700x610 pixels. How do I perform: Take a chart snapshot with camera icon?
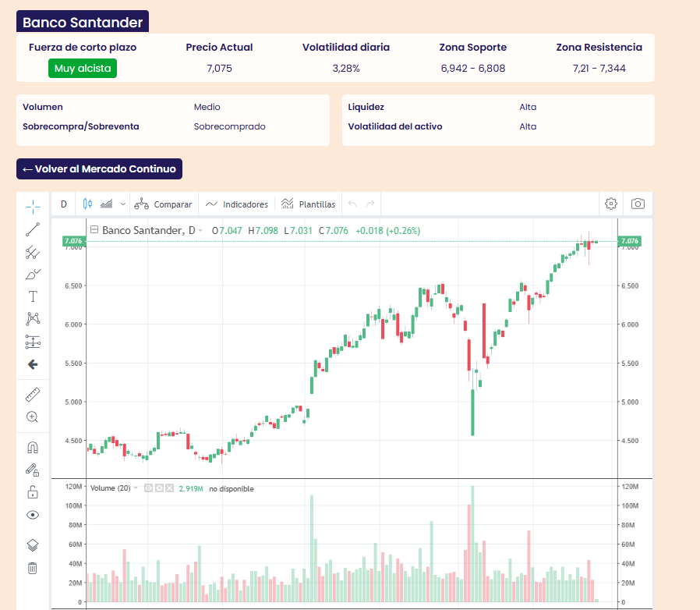coord(638,204)
